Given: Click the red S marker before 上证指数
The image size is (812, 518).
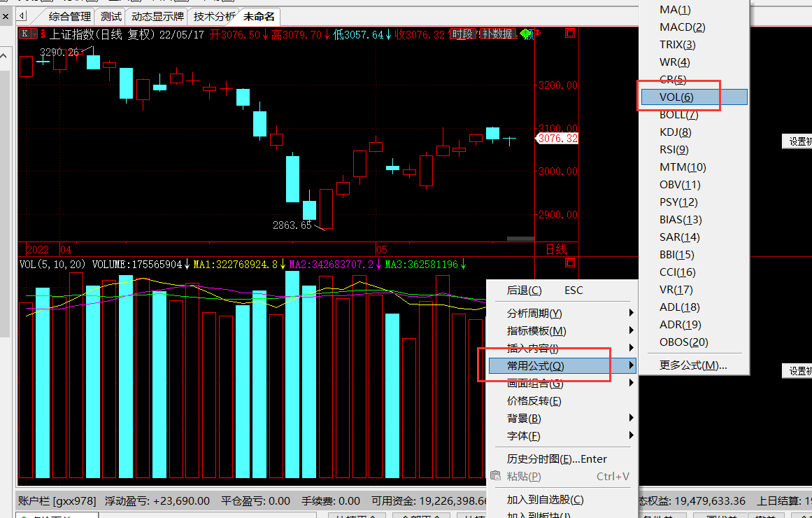Looking at the screenshot, I should tap(43, 34).
